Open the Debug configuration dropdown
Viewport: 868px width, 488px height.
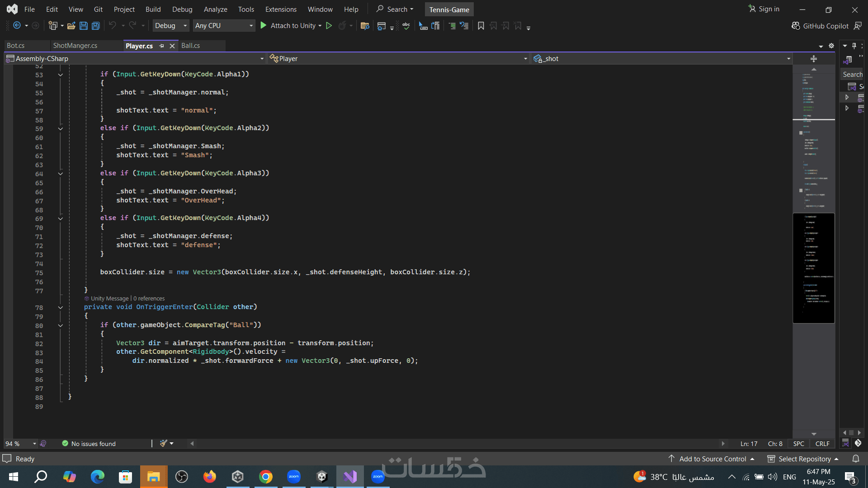pos(170,26)
